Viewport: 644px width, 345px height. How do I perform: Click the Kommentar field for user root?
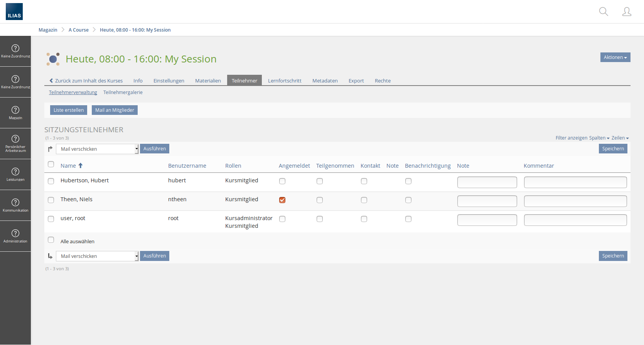575,220
